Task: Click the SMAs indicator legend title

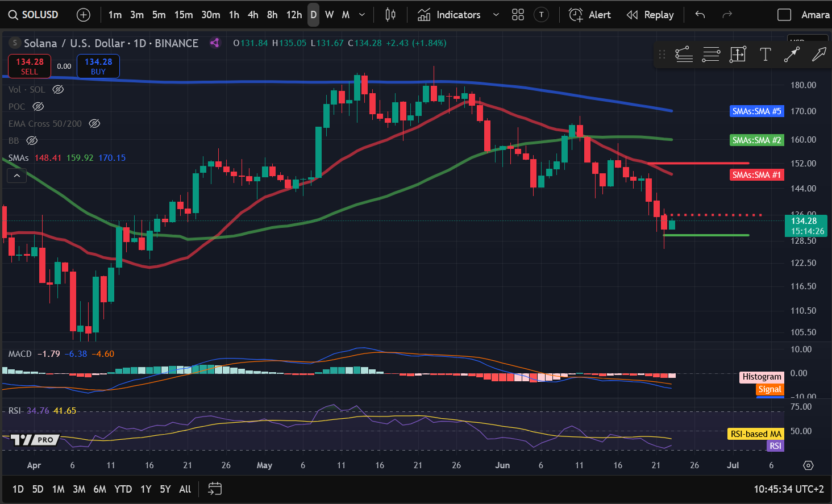Action: tap(19, 157)
